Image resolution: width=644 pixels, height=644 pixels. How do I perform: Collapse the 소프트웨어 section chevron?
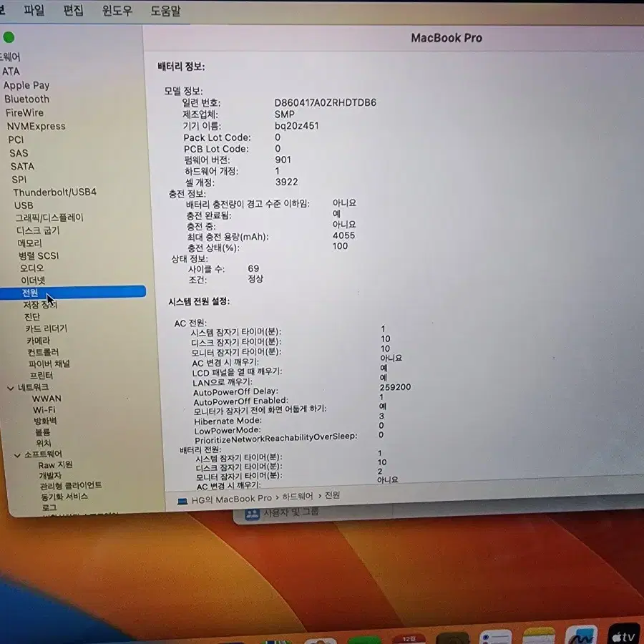click(x=17, y=454)
